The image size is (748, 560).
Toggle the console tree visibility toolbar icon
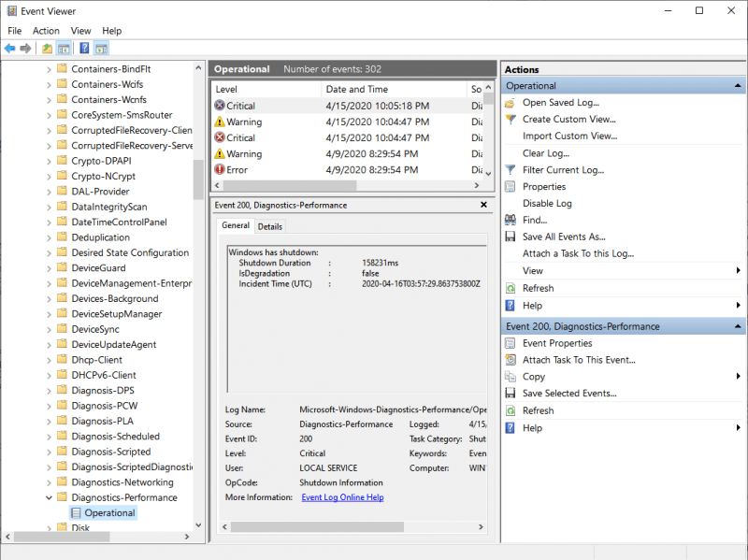[64, 48]
